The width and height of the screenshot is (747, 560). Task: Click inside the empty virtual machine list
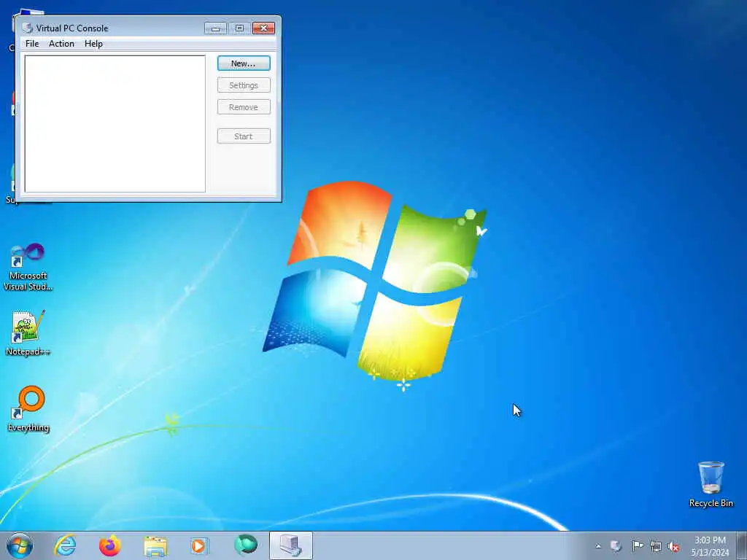tap(115, 124)
